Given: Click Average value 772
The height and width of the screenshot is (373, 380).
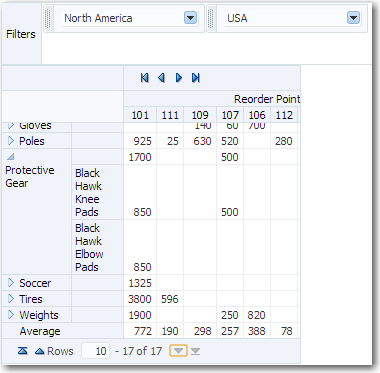Looking at the screenshot, I should click(x=143, y=331).
